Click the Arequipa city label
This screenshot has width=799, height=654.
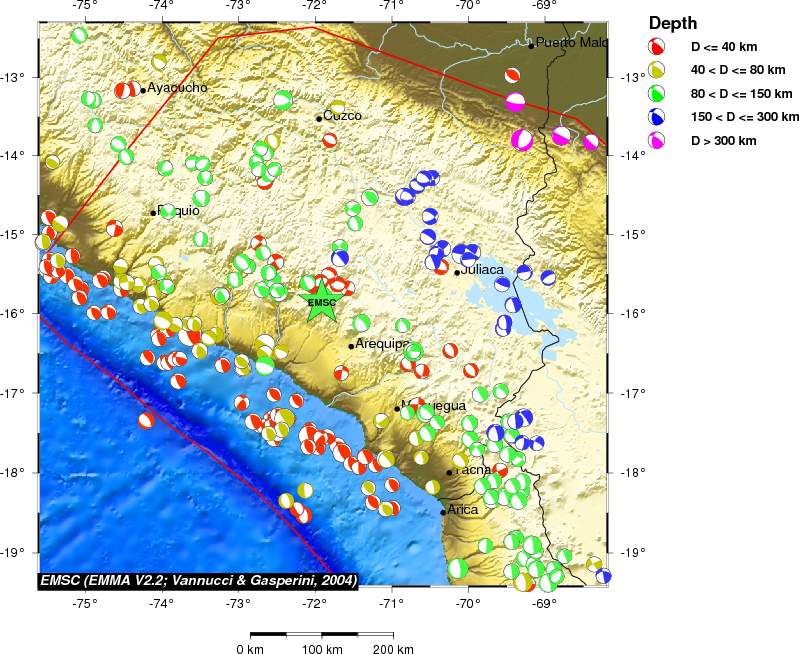pyautogui.click(x=382, y=344)
